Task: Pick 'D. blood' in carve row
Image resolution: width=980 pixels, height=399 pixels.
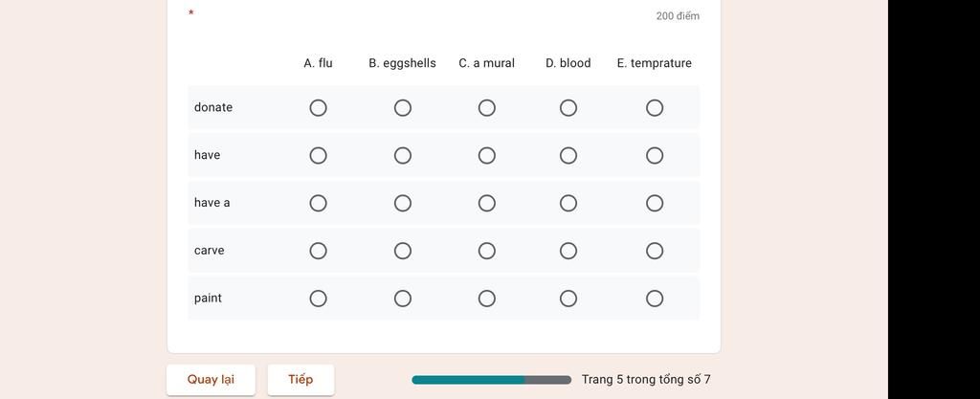Action: coord(568,251)
